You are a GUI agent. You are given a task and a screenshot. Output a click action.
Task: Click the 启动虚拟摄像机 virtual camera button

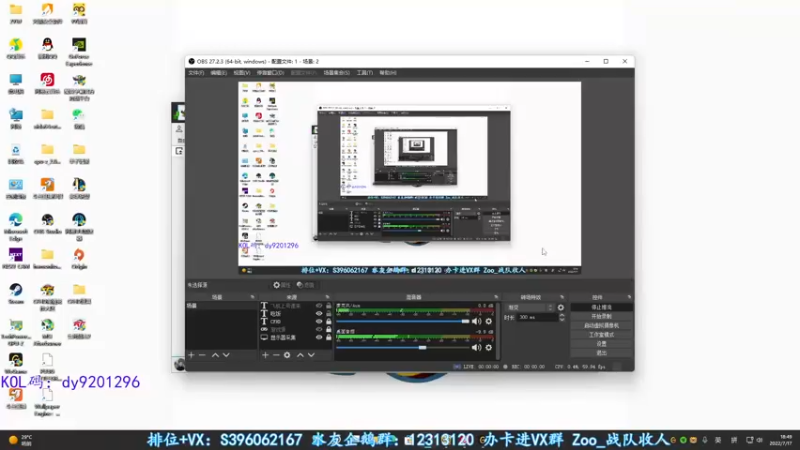point(602,326)
